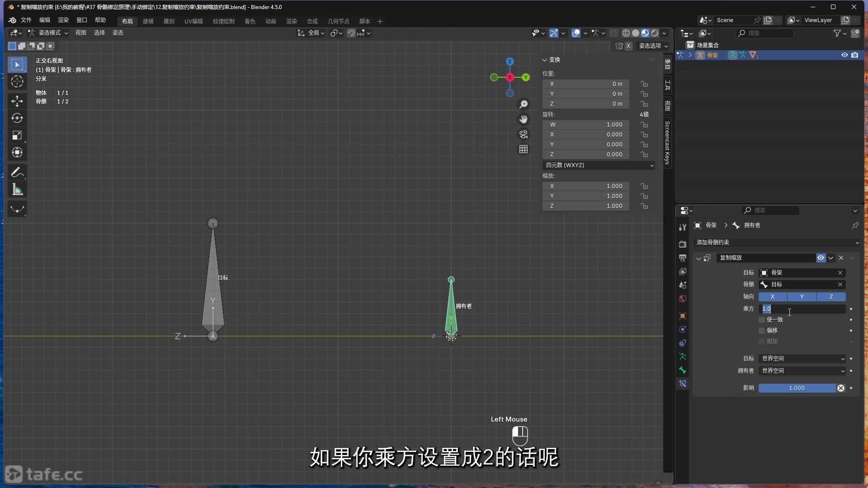
Task: Open the Physics properties tab icon
Action: (683, 329)
